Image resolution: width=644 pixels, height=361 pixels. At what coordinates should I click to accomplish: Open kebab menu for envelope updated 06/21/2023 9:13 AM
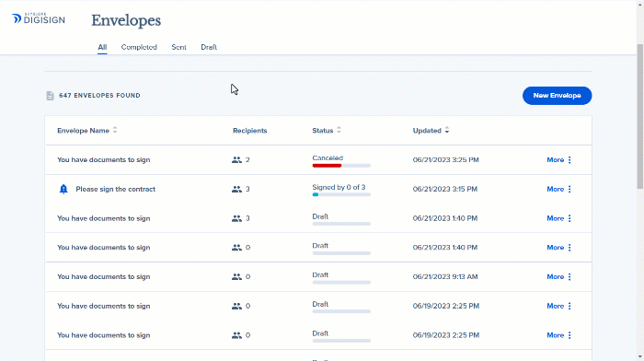click(x=569, y=276)
